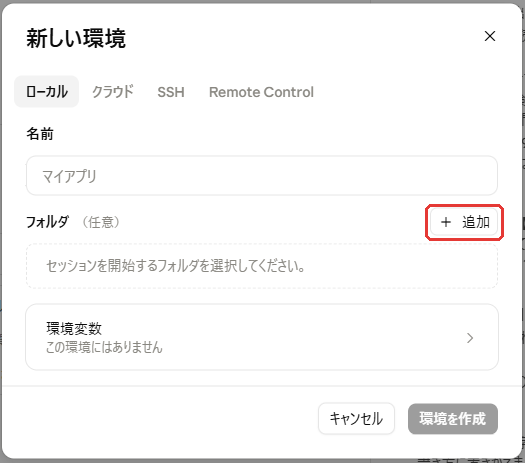Screen dimensions: 525x463
Task: Select the ローカル tab
Action: [x=47, y=92]
